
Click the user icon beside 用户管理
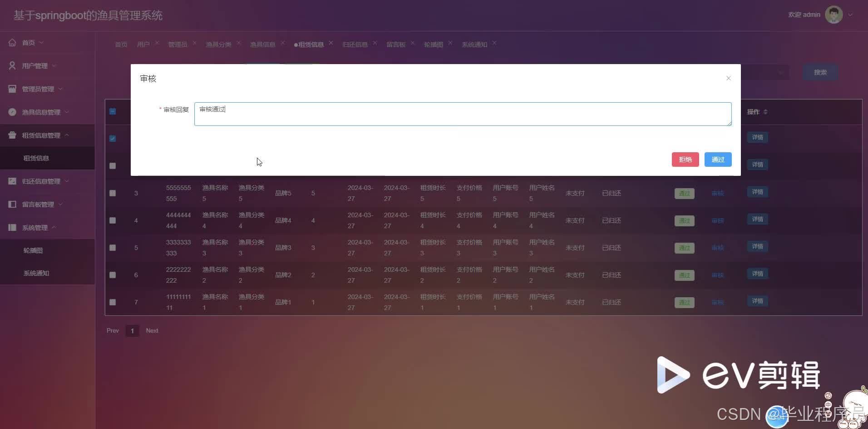coord(12,65)
